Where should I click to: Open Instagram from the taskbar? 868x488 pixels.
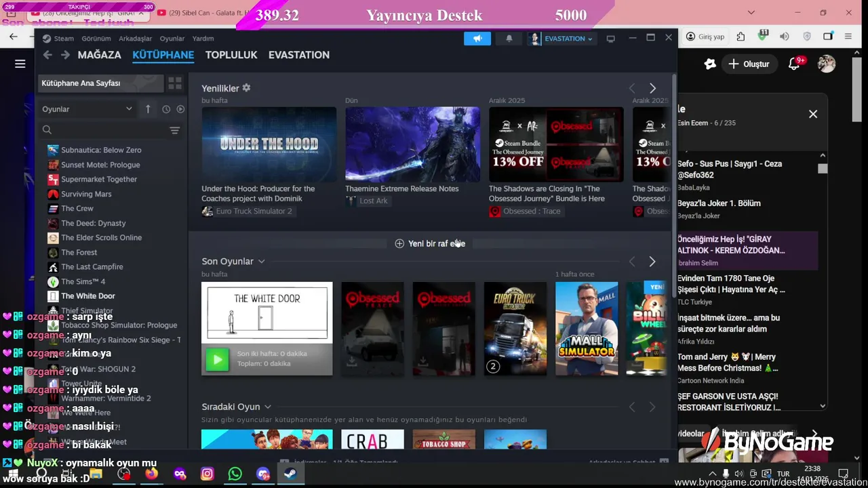pyautogui.click(x=208, y=474)
